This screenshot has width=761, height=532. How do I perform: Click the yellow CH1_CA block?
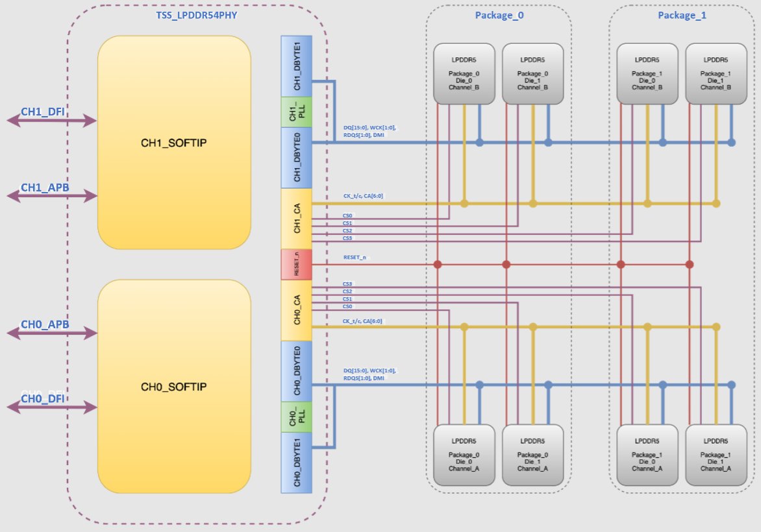tap(297, 219)
